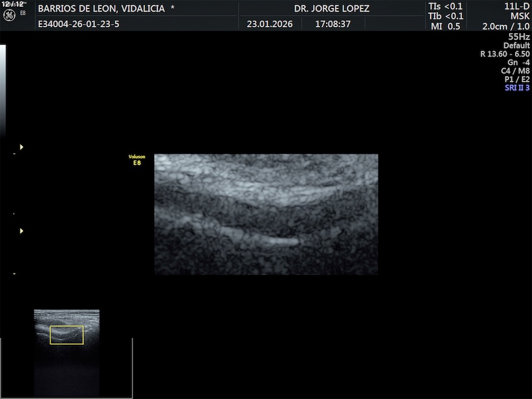Click the GE logo icon
Image resolution: width=532 pixels, height=399 pixels.
pyautogui.click(x=9, y=15)
